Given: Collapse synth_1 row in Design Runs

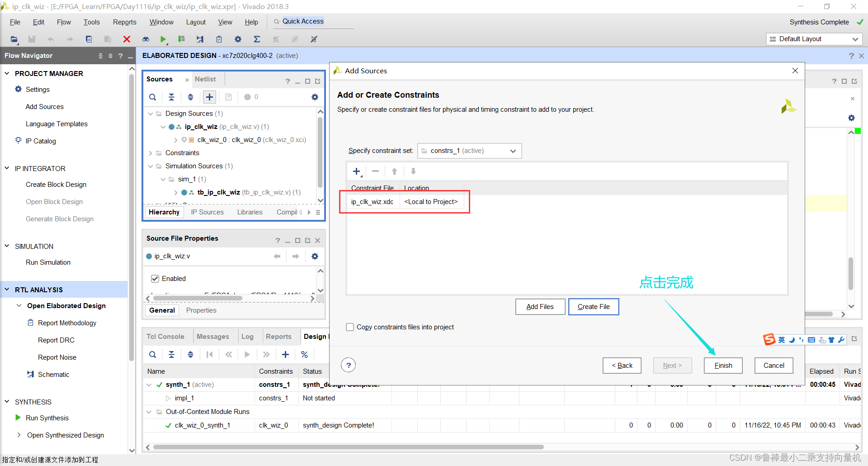Looking at the screenshot, I should (149, 385).
